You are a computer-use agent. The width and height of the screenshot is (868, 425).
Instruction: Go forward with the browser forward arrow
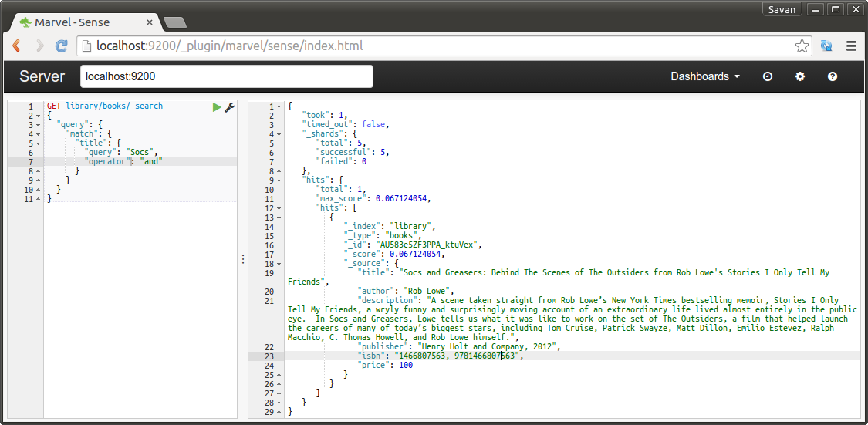[x=39, y=46]
